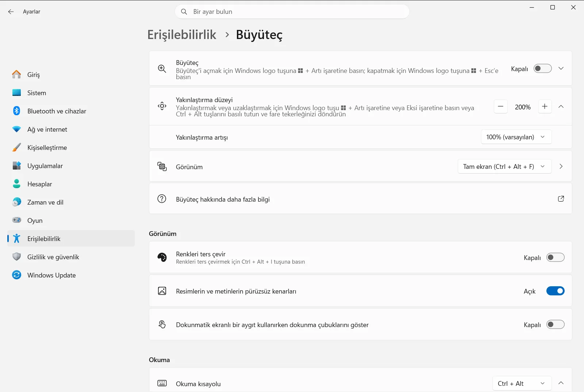This screenshot has width=584, height=392.
Task: Go back with the back arrow
Action: (x=11, y=12)
